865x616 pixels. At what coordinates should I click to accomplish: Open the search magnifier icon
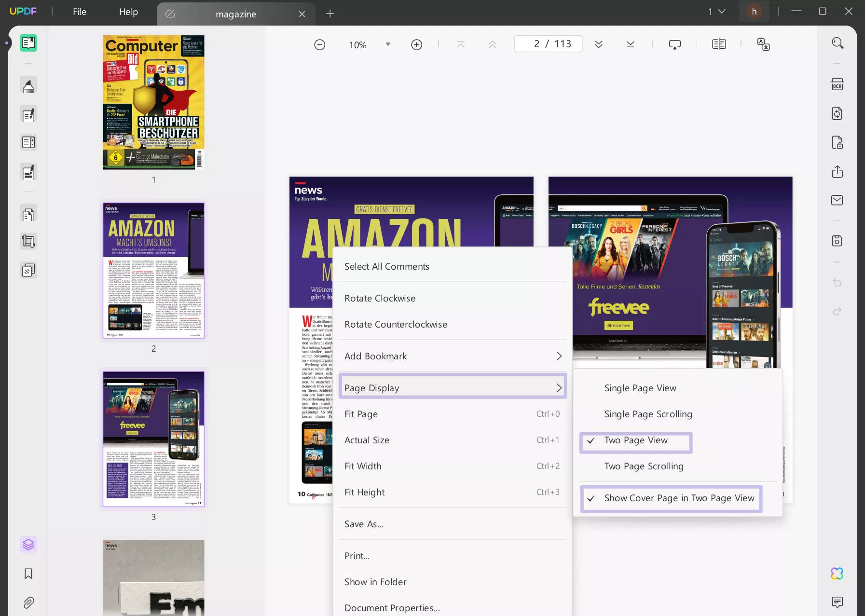pos(837,43)
